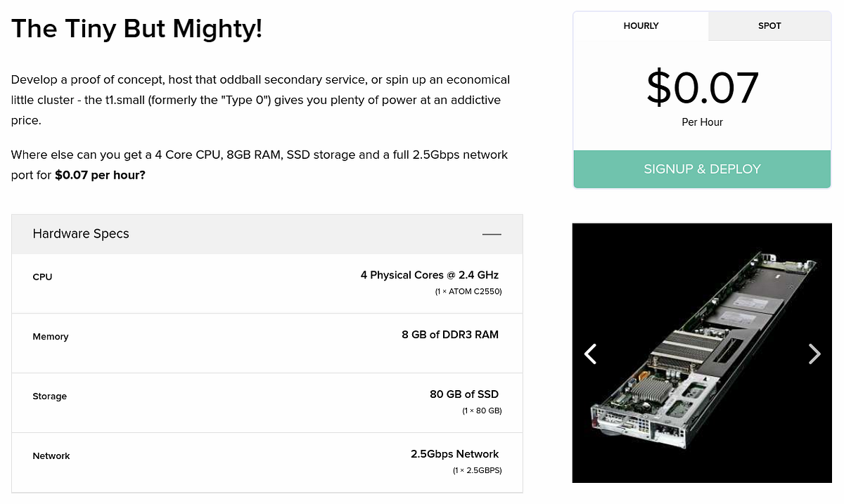
Task: Click the large $0.07 price figure
Action: click(702, 88)
